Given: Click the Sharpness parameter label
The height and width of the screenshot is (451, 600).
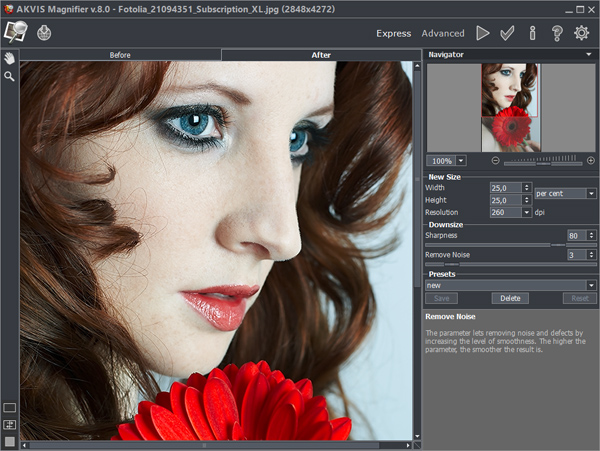Looking at the screenshot, I should [x=441, y=235].
